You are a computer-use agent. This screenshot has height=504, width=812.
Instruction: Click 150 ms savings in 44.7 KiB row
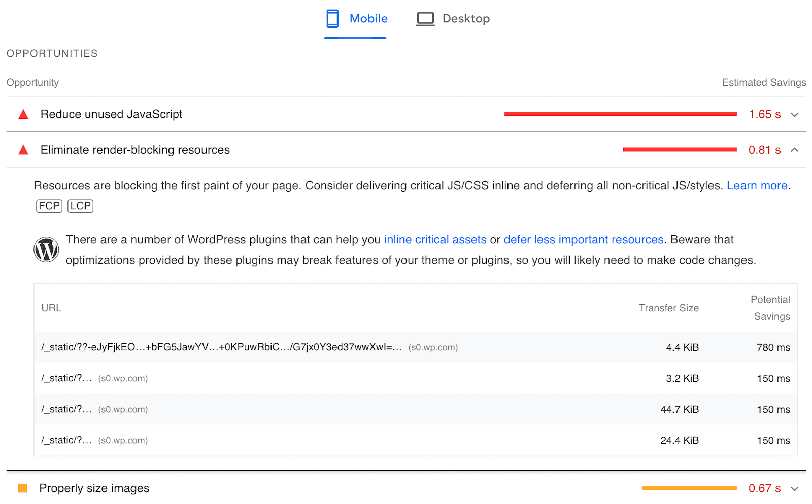click(773, 409)
